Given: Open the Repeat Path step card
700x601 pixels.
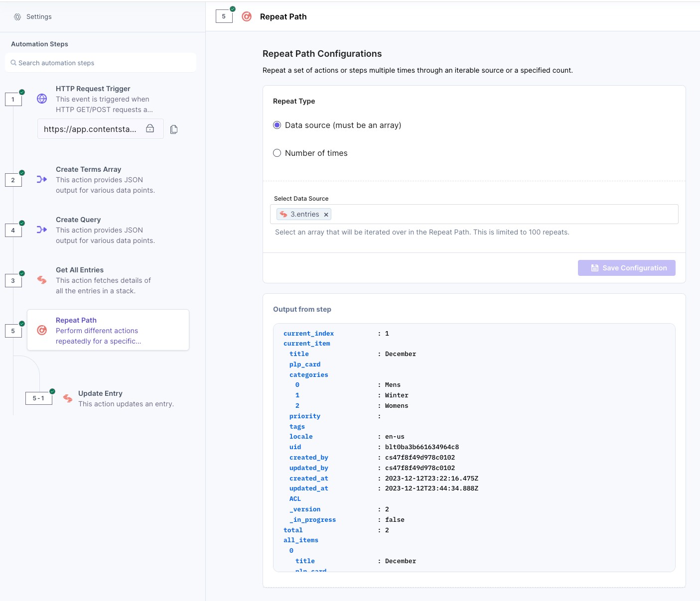Looking at the screenshot, I should click(108, 330).
